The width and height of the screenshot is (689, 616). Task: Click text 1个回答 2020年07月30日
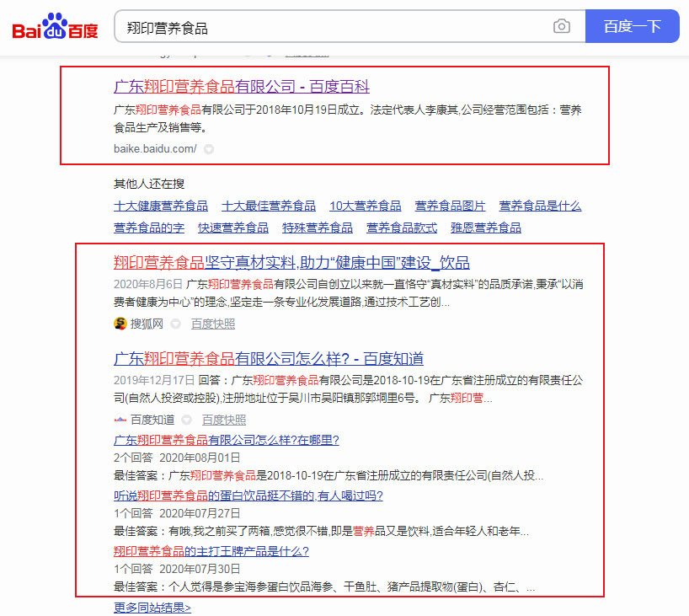point(177,569)
